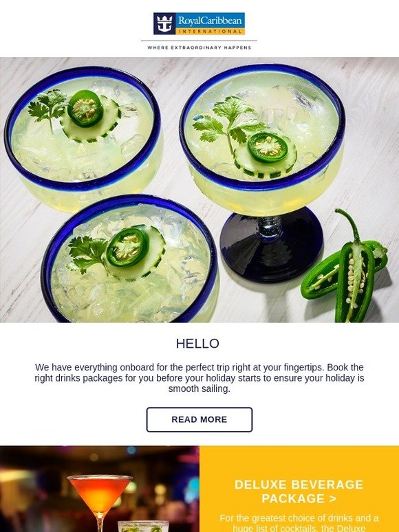Click the cilantro sprig in the stemmed glass
Screen dimensions: 399x532
pos(227,125)
